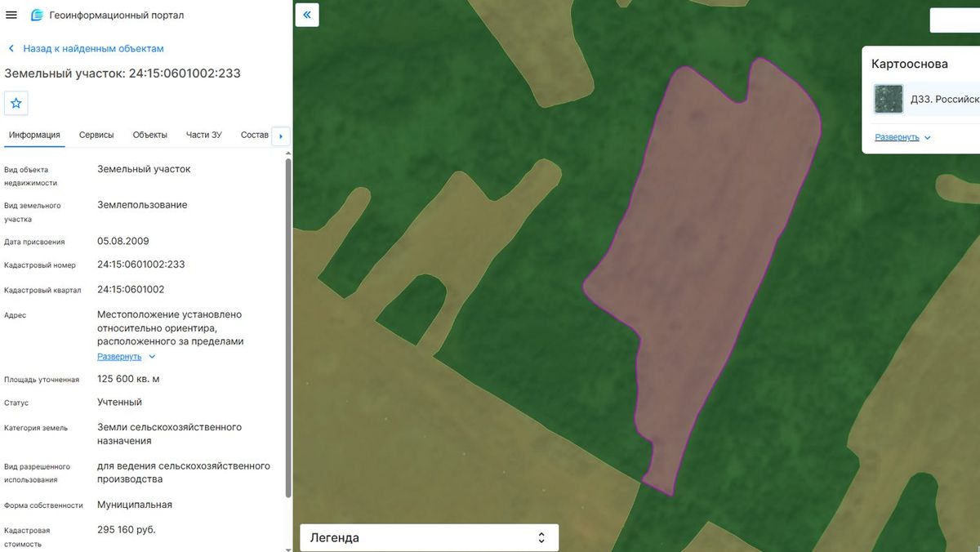The width and height of the screenshot is (980, 552).
Task: Open the Легенда dropdown arrows
Action: 541,538
